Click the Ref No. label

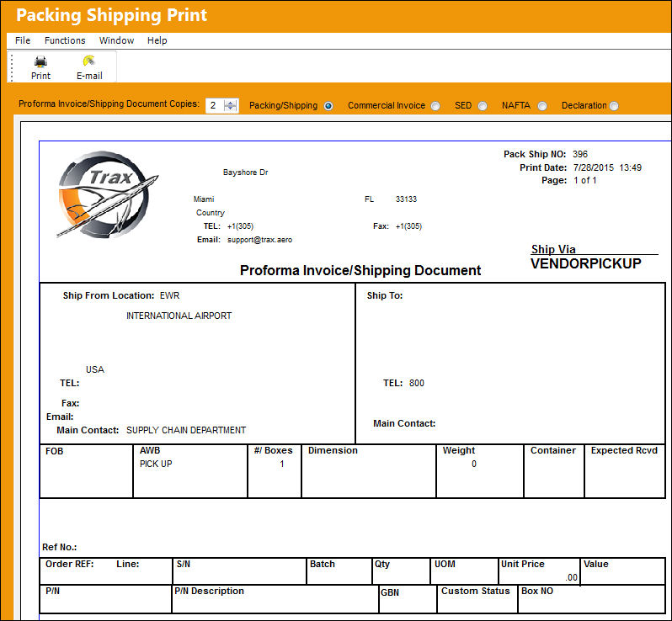click(x=60, y=547)
